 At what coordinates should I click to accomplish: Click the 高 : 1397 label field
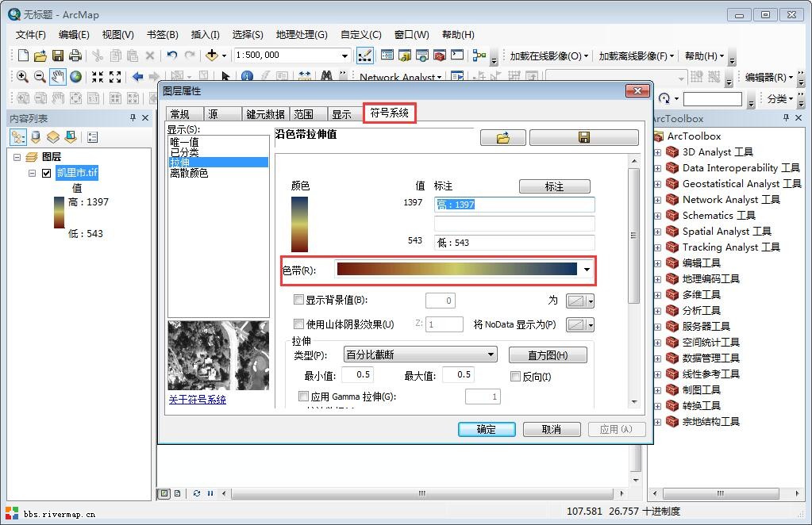tap(514, 205)
